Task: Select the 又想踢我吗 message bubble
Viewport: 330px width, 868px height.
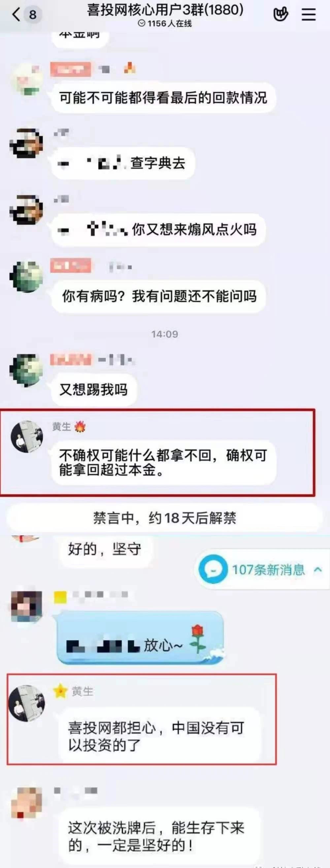Action: click(x=94, y=389)
